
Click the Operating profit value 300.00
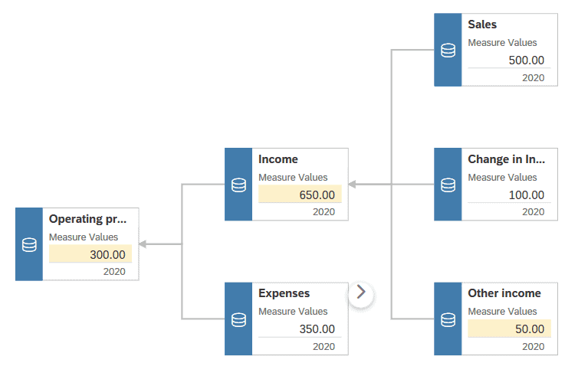click(107, 254)
